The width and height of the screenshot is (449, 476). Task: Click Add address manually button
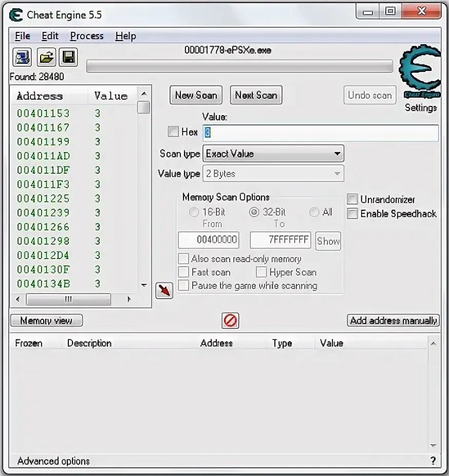[x=393, y=321]
